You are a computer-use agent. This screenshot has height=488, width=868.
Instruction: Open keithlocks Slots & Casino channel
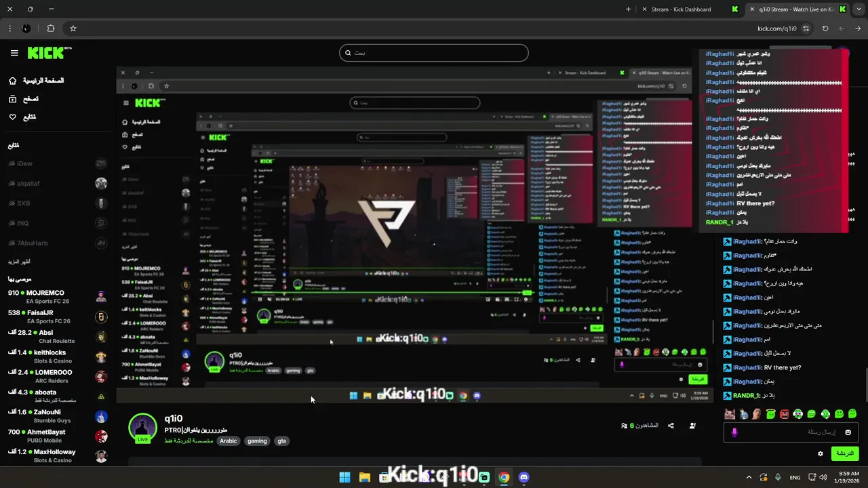[x=58, y=357]
